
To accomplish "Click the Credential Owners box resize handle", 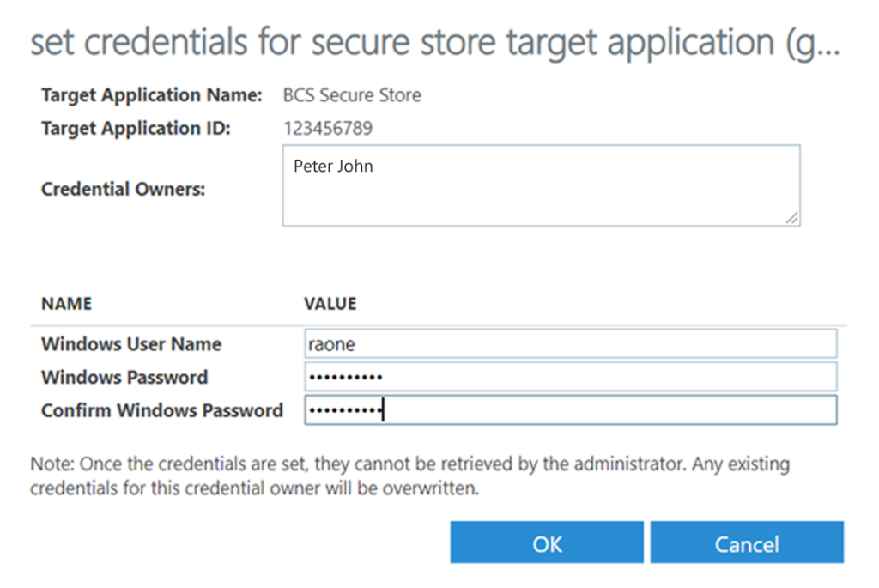I will click(791, 218).
